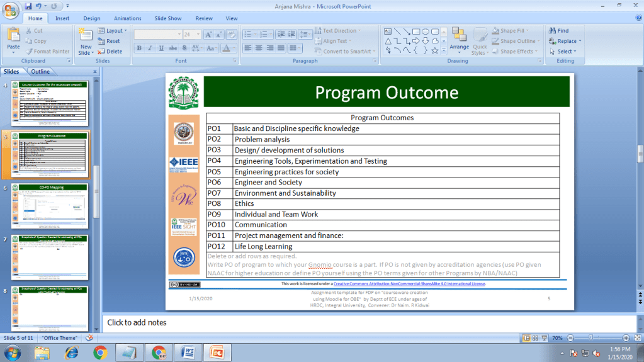Zoom out using the minus button

pos(570,337)
